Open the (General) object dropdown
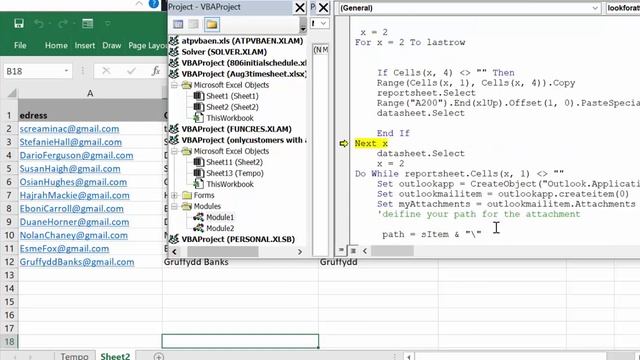The width and height of the screenshot is (640, 360). click(595, 8)
